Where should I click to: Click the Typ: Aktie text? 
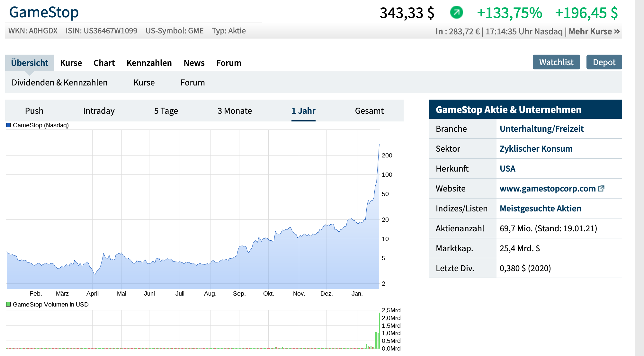pyautogui.click(x=229, y=31)
